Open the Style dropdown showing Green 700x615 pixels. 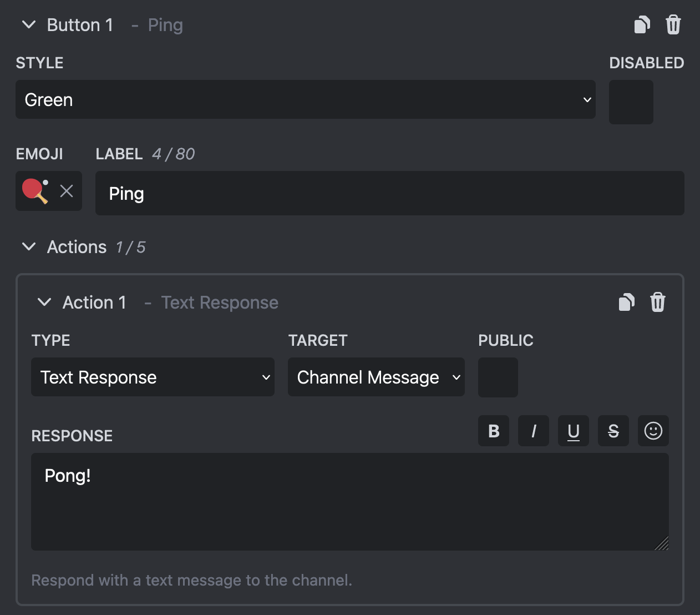(x=305, y=100)
